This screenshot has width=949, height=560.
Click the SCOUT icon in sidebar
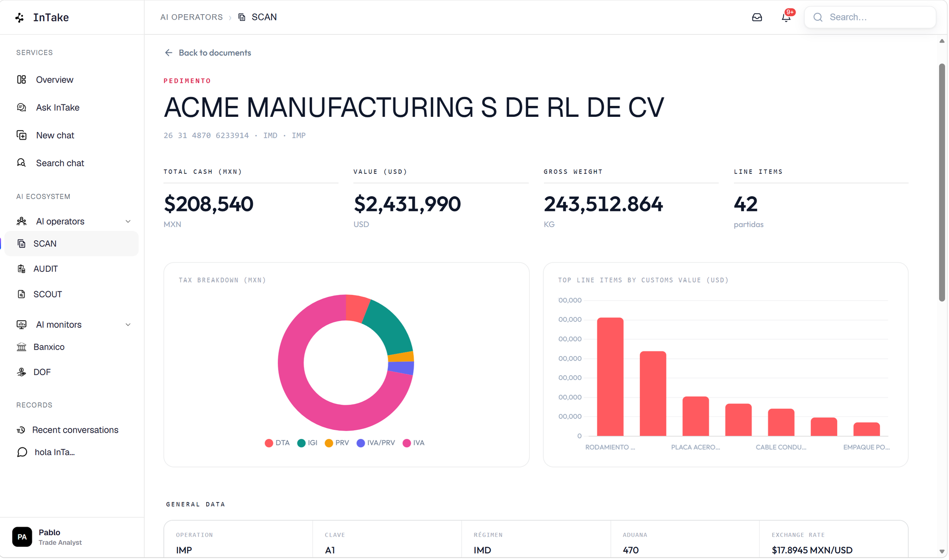click(22, 295)
